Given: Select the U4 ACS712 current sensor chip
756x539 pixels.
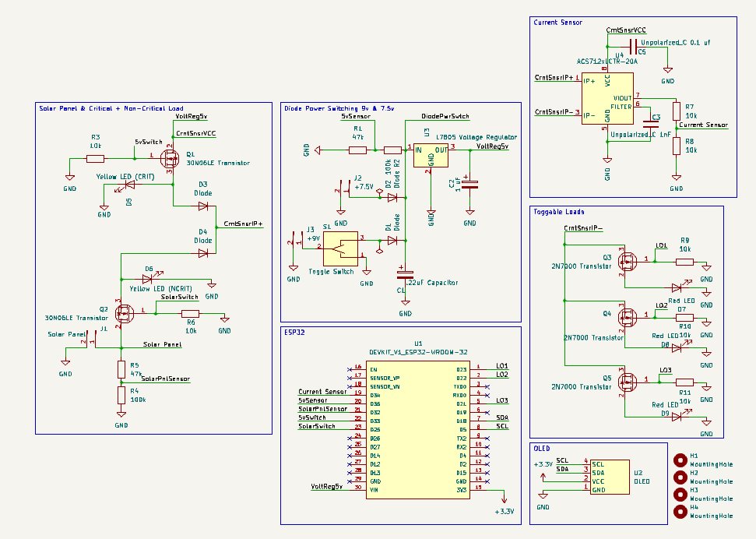Looking at the screenshot, I should (x=607, y=98).
